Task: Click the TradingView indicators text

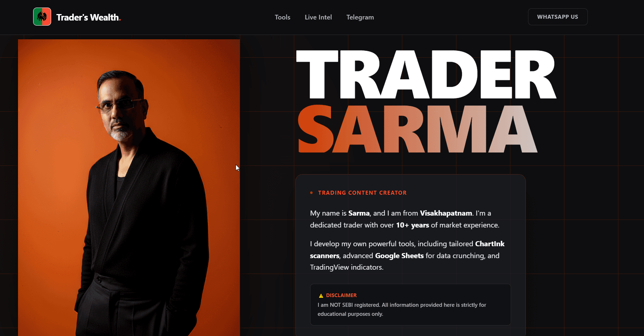Action: click(346, 267)
